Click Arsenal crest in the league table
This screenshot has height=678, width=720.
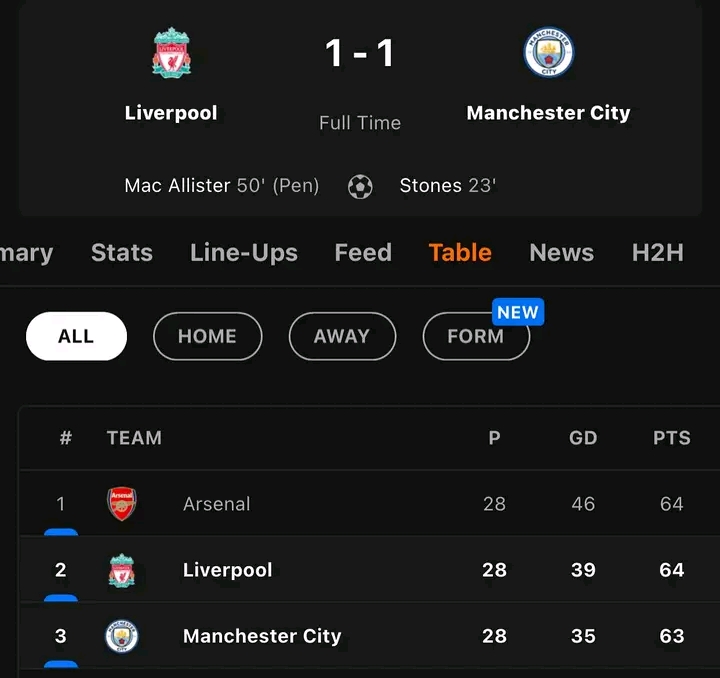click(x=122, y=504)
